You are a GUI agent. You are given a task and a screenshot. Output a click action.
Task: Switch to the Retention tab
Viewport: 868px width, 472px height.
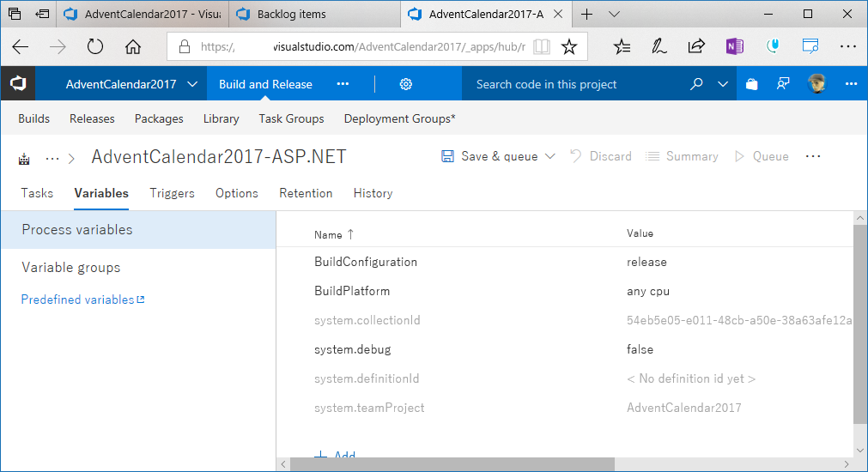click(x=307, y=193)
